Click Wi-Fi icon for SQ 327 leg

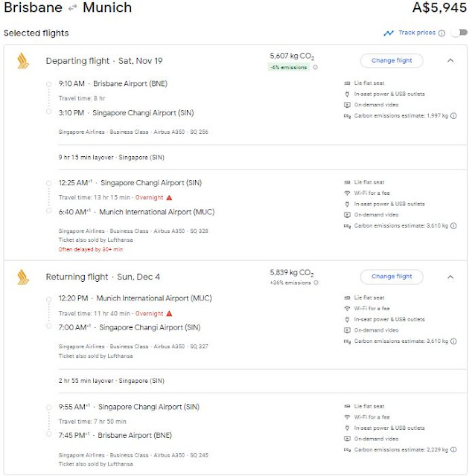point(347,309)
